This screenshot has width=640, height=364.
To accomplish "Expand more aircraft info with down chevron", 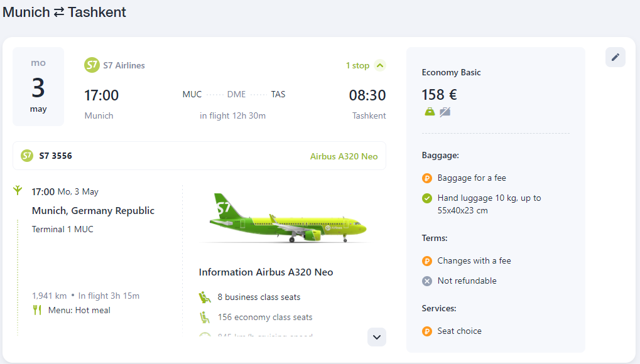I will pyautogui.click(x=377, y=337).
